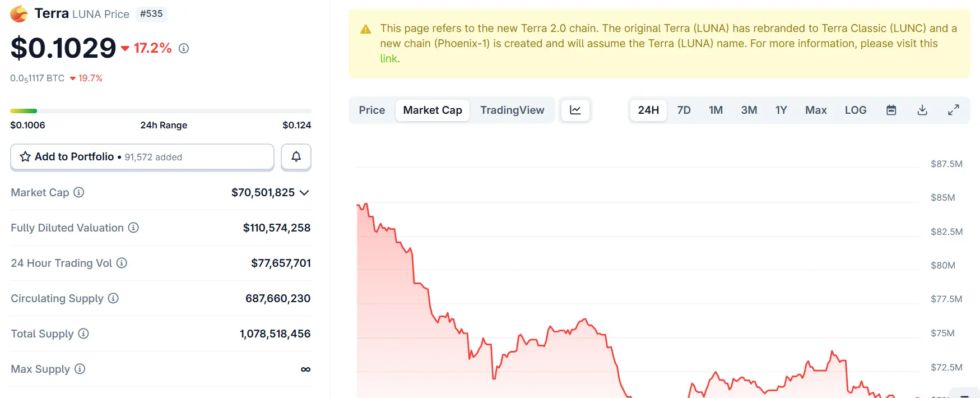Switch to the Price tab

(372, 110)
